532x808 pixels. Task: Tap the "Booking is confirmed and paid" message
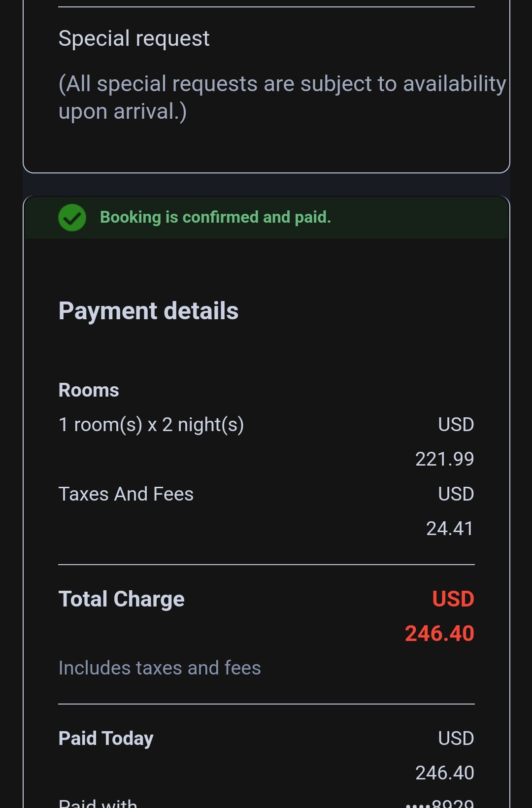(215, 217)
